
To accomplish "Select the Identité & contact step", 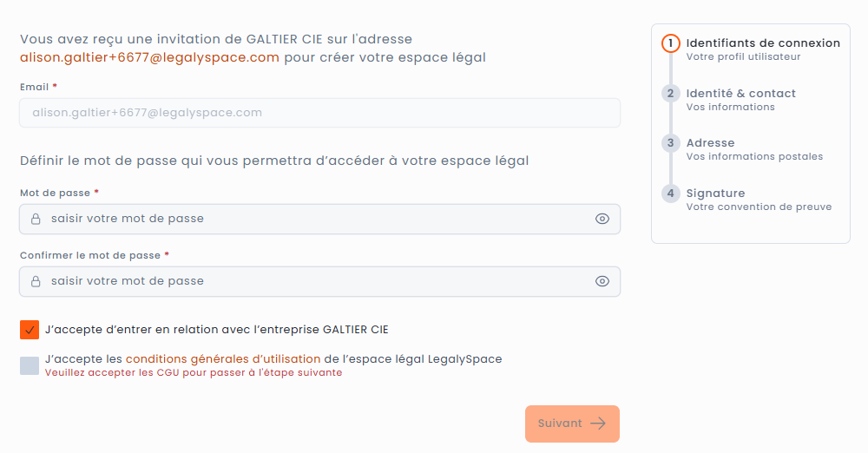I will (x=740, y=94).
